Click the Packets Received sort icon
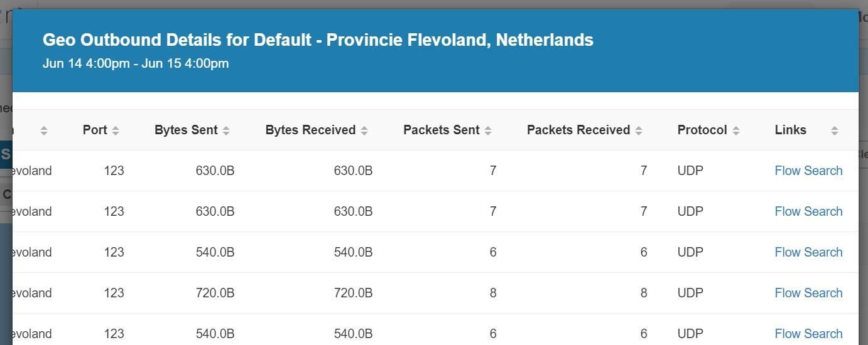Image resolution: width=868 pixels, height=345 pixels. 639,130
